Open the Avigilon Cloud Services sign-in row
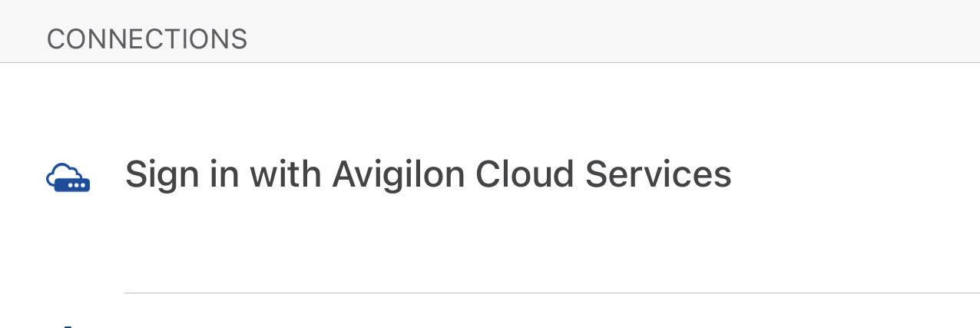Screen dimensions: 980x328 click(x=490, y=177)
